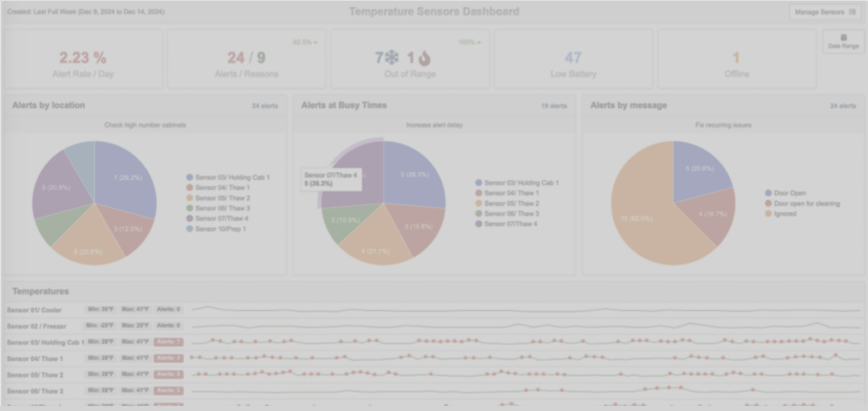
Task: Select the Sensor 01/ Cooler temperature row
Action: pyautogui.click(x=34, y=310)
